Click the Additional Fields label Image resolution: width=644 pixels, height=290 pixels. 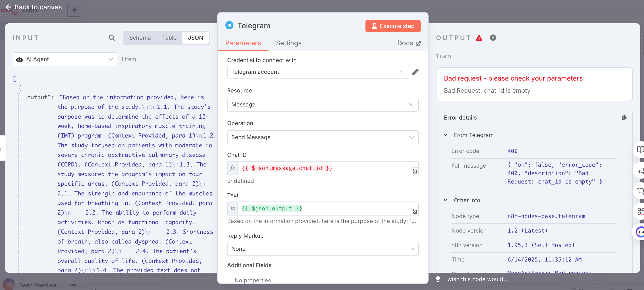click(249, 265)
